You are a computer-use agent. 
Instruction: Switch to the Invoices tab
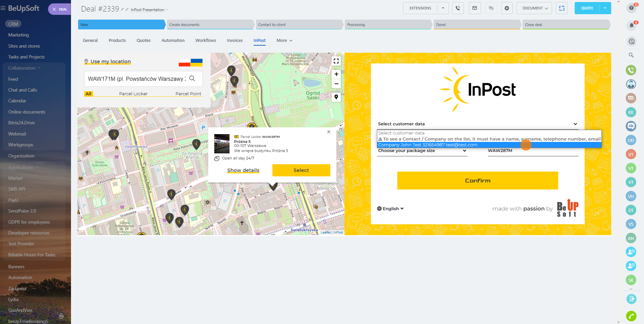(x=235, y=41)
